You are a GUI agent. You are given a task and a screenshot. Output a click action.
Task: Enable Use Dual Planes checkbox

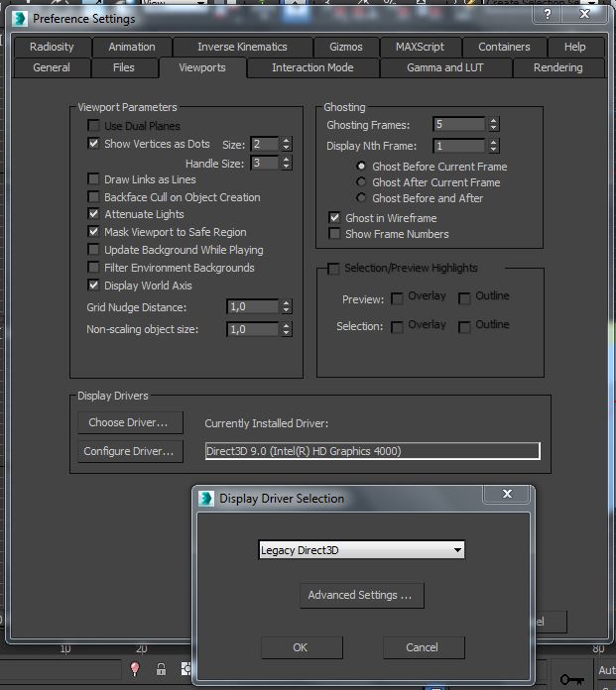tap(93, 126)
